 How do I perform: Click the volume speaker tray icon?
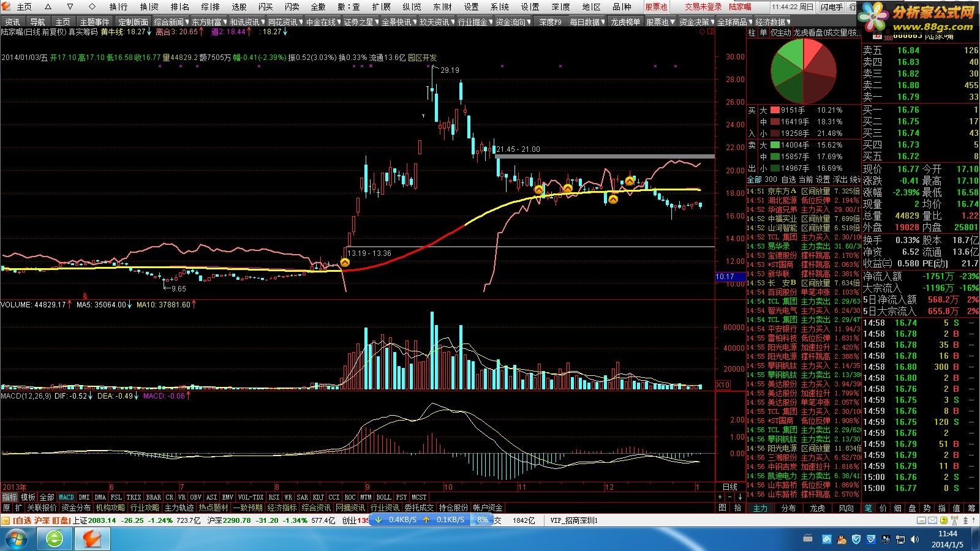click(x=914, y=539)
